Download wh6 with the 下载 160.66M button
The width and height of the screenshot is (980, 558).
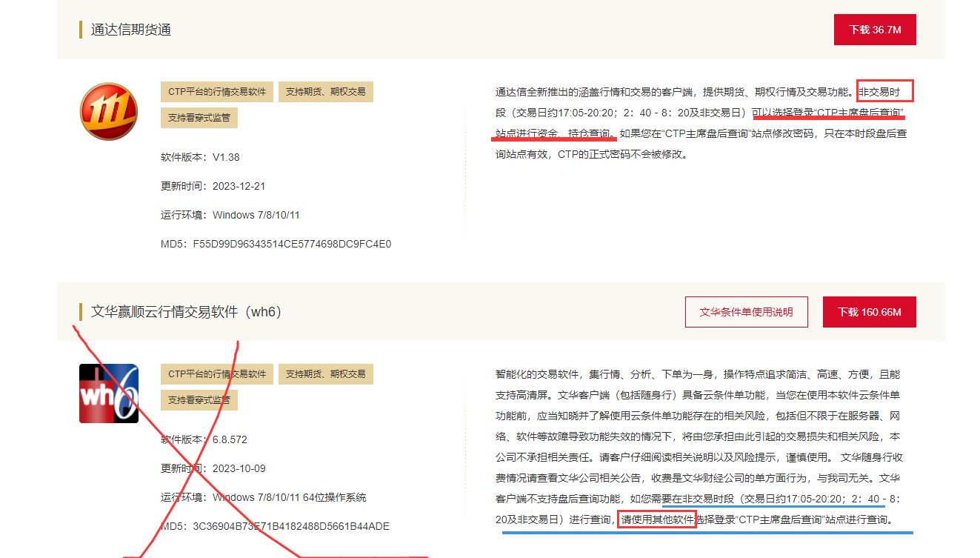[870, 312]
